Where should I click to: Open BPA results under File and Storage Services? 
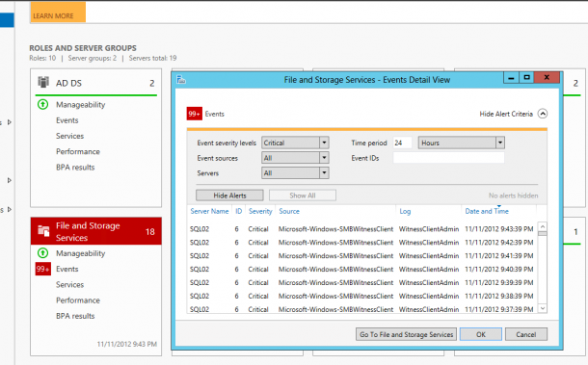[75, 316]
